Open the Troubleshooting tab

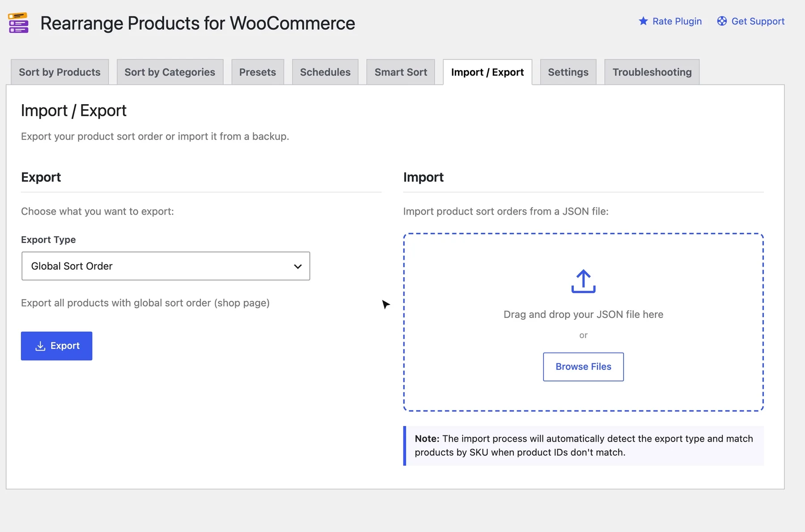tap(652, 72)
